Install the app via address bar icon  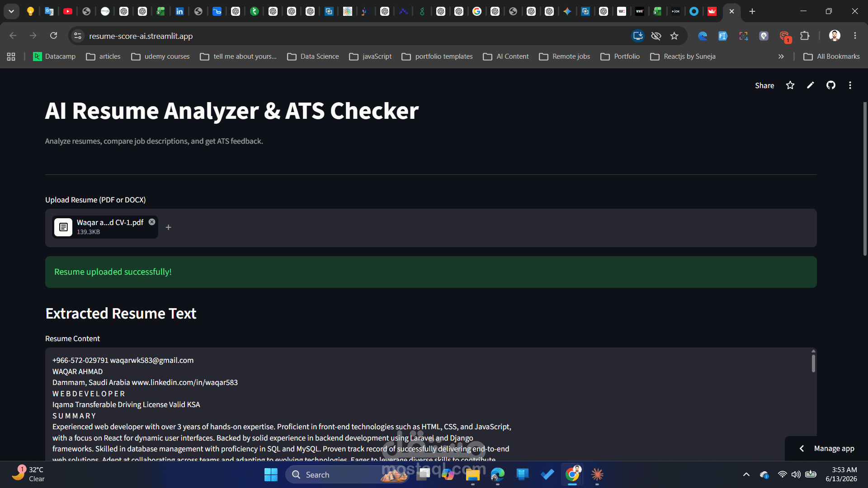click(x=638, y=36)
